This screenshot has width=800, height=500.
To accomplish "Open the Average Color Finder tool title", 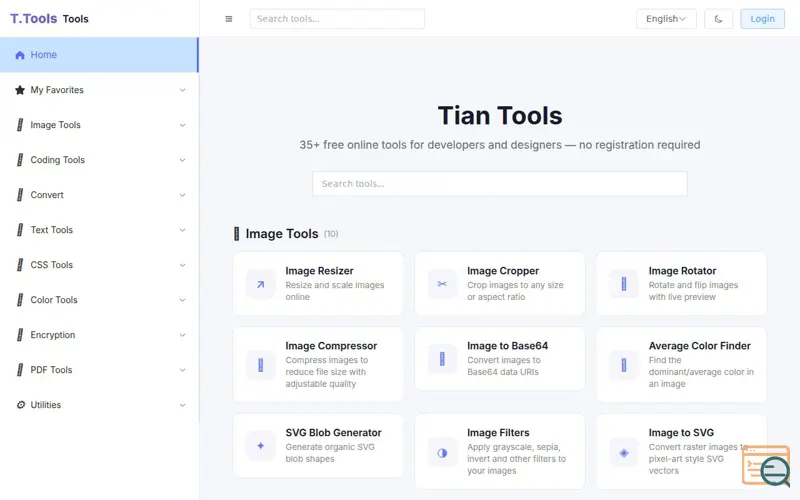I will [699, 346].
